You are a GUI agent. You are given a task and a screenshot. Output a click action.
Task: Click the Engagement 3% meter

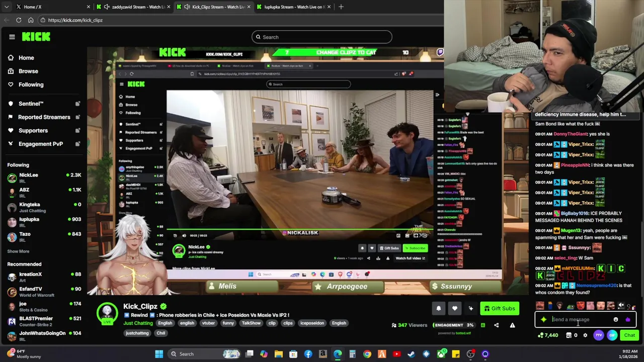(453, 325)
